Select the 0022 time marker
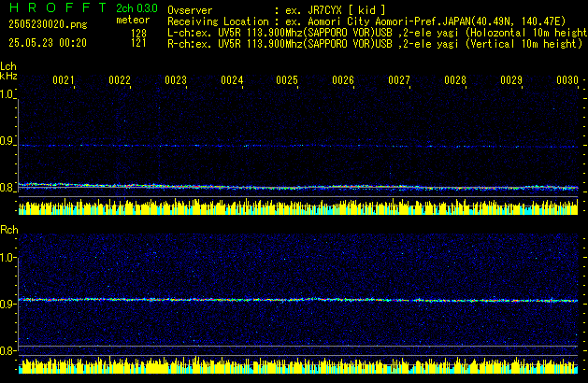This screenshot has height=383, width=588. [120, 80]
